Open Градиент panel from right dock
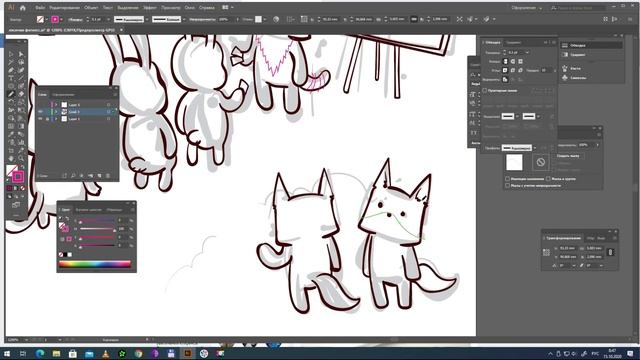The height and width of the screenshot is (360, 640). (578, 54)
